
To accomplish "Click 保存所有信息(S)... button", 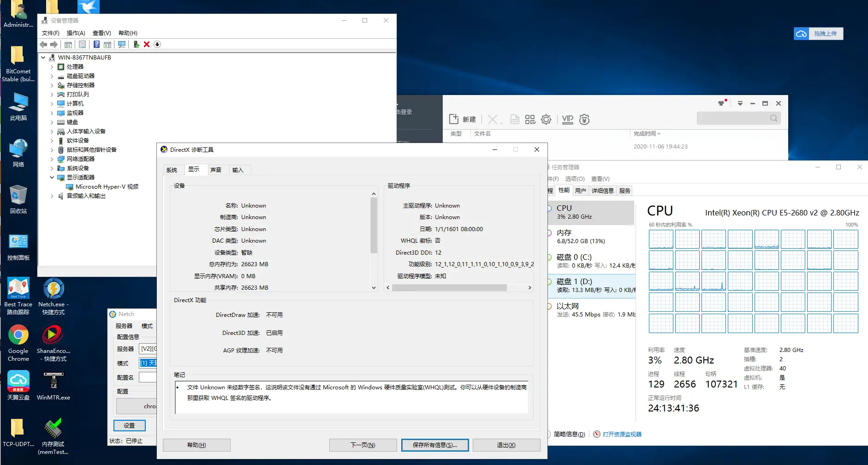I will tap(435, 445).
